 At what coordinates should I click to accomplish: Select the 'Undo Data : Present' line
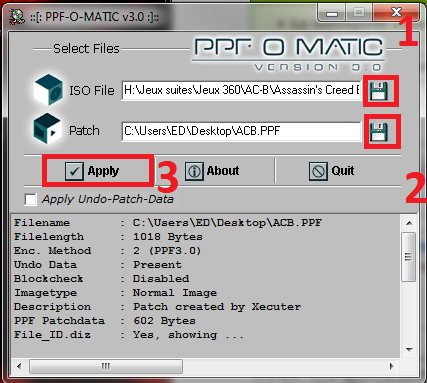coord(98,265)
